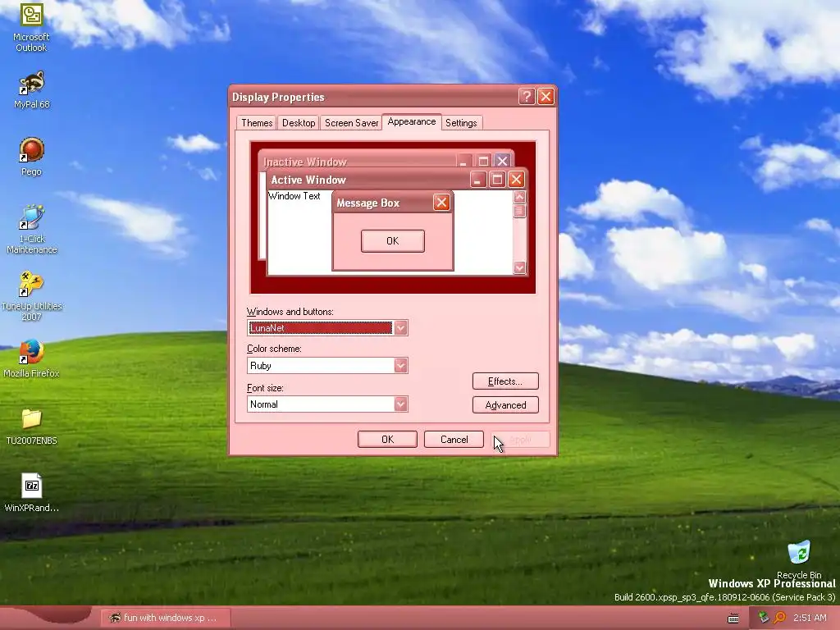Click the Window Text preview label
Viewport: 840px width, 630px height.
pos(294,196)
